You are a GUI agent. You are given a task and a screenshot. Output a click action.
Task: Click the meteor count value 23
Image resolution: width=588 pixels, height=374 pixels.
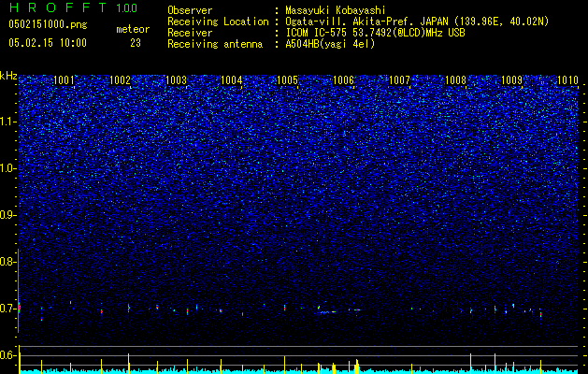(x=136, y=43)
